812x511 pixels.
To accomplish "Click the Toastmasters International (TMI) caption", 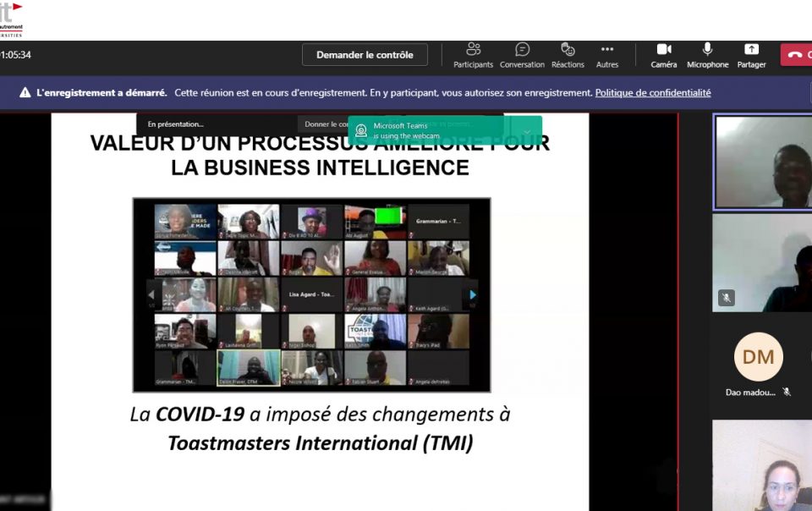I will coord(320,443).
